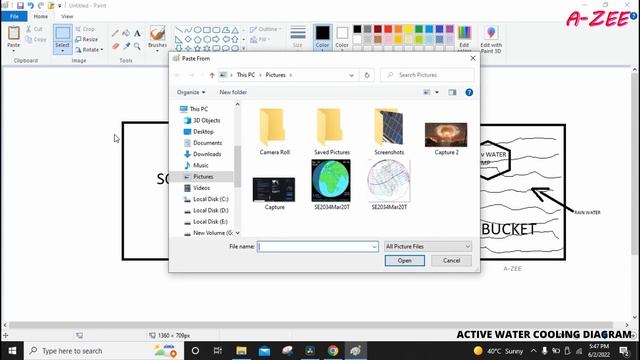The image size is (640, 360).
Task: Click the Paste clipboard icon
Action: click(x=13, y=33)
